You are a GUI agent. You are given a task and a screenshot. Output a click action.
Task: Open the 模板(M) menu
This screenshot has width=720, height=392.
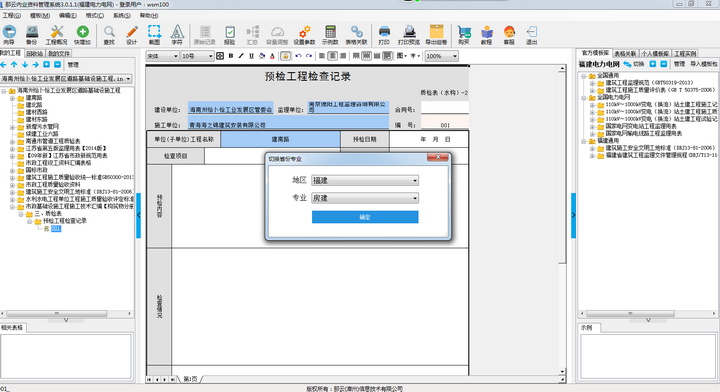(40, 16)
